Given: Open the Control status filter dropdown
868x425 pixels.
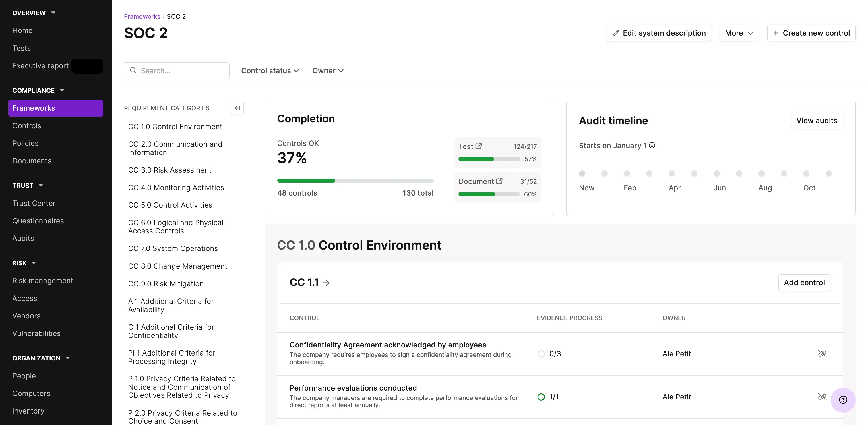Looking at the screenshot, I should click(270, 71).
